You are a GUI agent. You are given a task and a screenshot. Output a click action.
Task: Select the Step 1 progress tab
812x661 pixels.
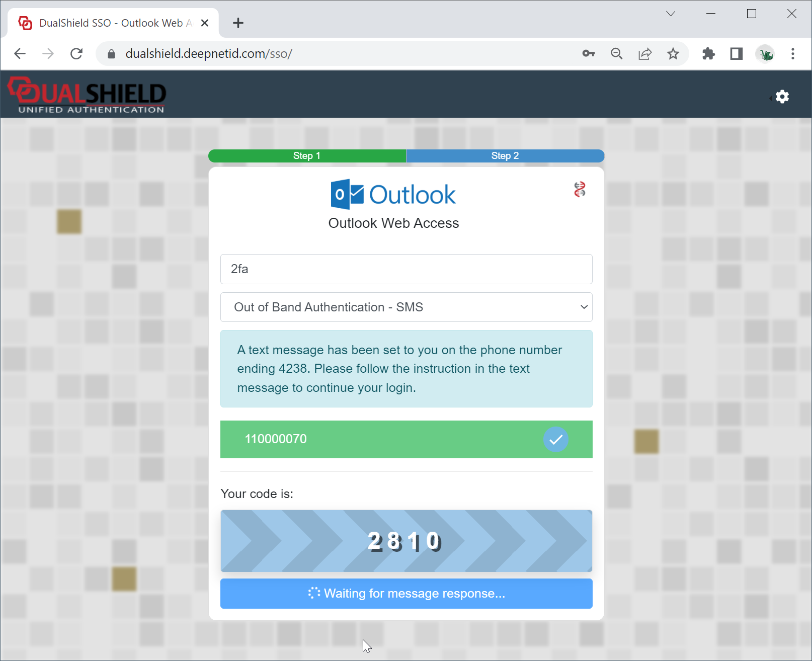307,156
